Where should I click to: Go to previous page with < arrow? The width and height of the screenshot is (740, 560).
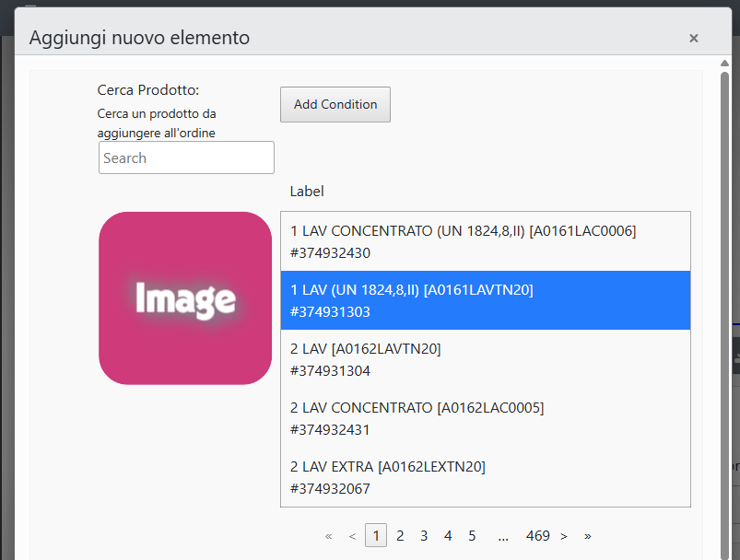[x=352, y=536]
